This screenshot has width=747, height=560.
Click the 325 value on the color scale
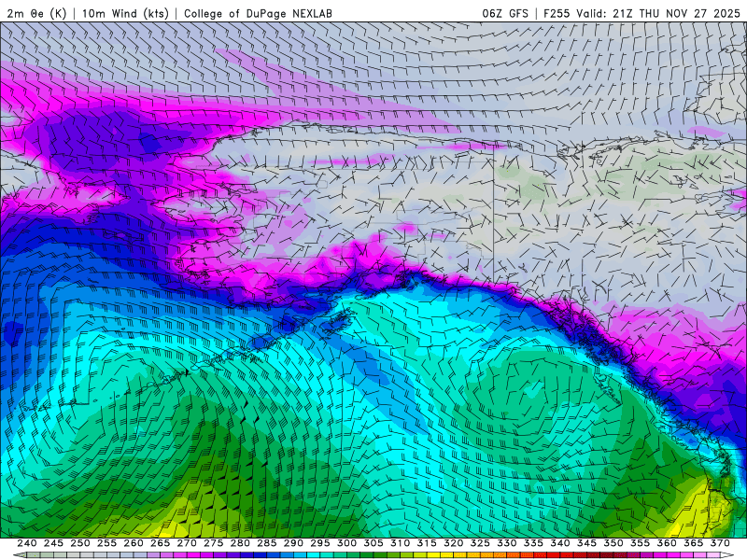point(480,543)
